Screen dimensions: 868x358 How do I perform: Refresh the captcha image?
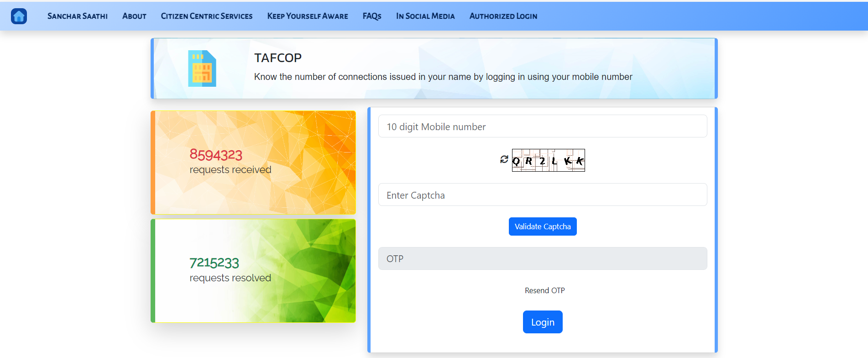click(504, 159)
